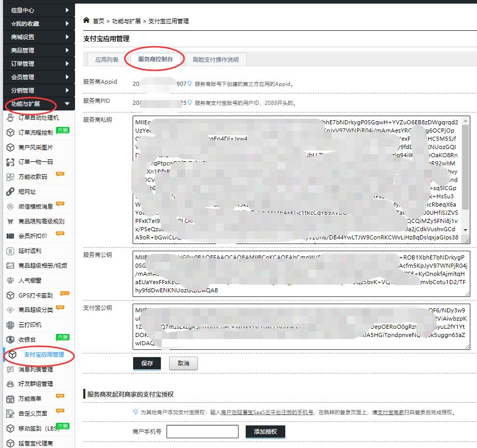Viewport: 477px width, 448px height.
Task: Go to 首页 via the breadcrumb
Action: point(98,21)
